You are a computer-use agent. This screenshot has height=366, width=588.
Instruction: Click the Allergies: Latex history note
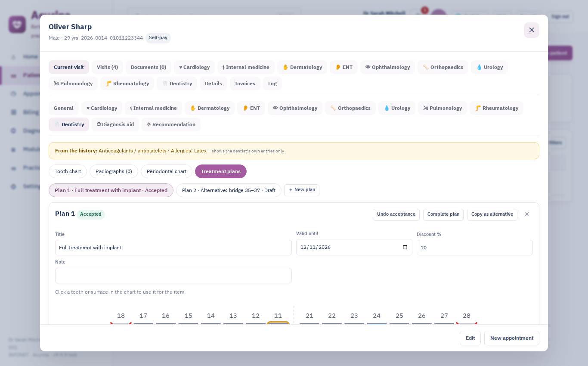point(189,151)
